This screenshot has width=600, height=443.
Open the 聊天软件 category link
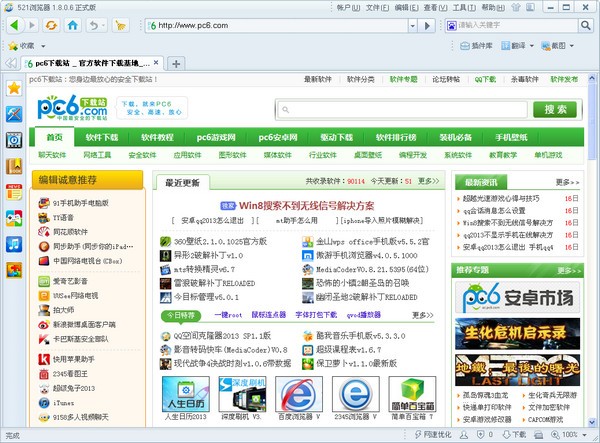tap(52, 155)
